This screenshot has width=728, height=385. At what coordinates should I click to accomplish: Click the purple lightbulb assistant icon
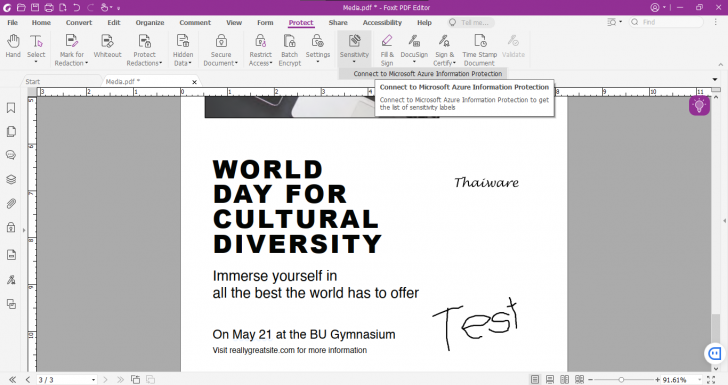699,105
